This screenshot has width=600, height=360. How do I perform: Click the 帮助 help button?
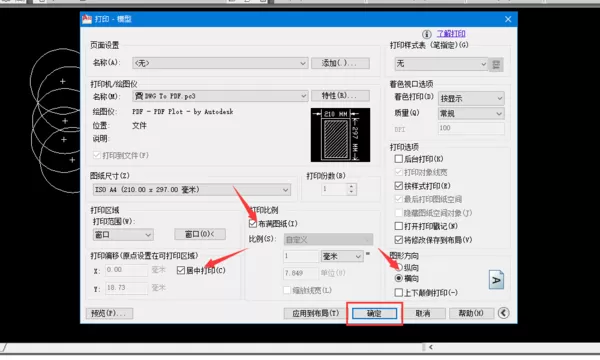tap(471, 313)
